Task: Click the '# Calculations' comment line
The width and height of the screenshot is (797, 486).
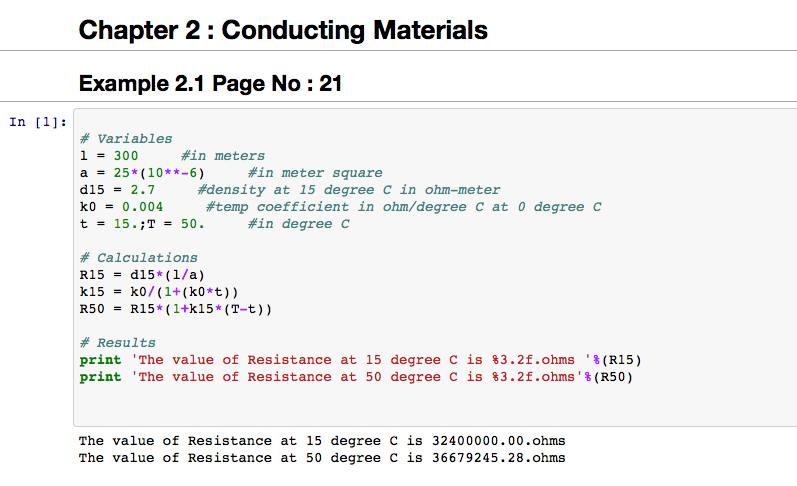Action: point(138,258)
